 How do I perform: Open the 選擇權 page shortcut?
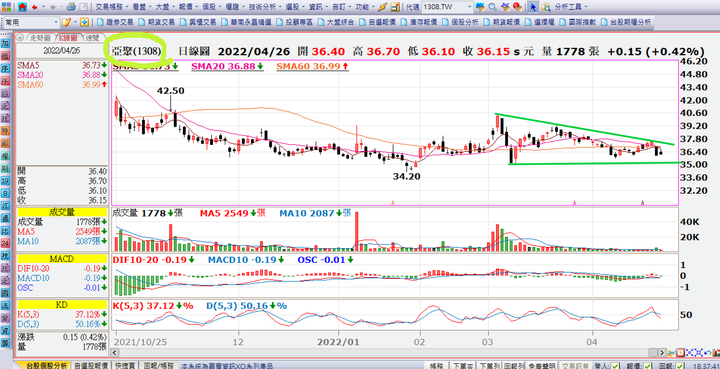(540, 22)
